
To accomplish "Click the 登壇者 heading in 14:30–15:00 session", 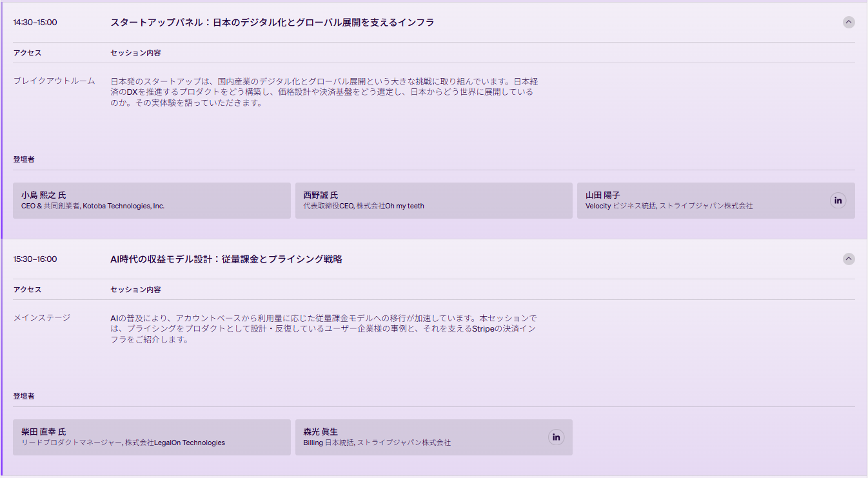I will [24, 159].
